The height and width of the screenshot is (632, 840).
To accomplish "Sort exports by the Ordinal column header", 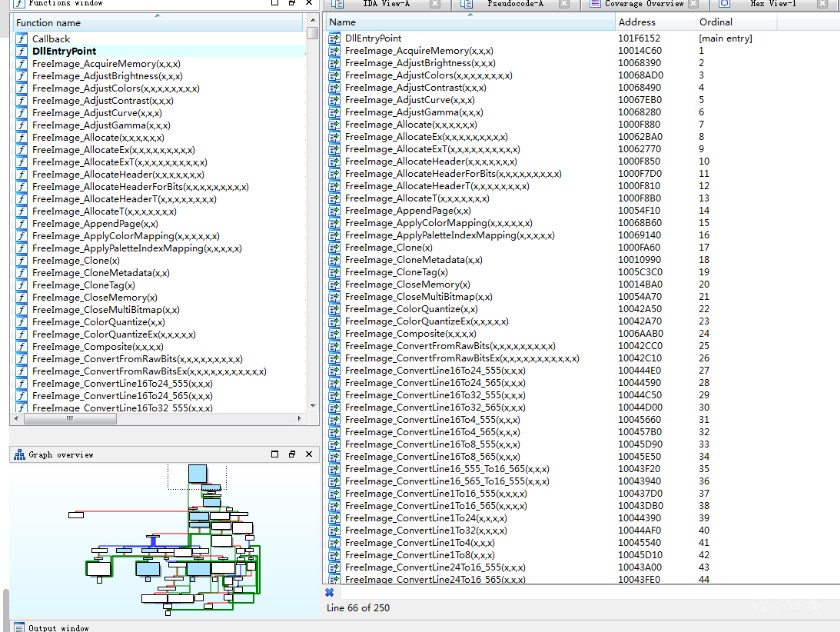I will pyautogui.click(x=737, y=22).
